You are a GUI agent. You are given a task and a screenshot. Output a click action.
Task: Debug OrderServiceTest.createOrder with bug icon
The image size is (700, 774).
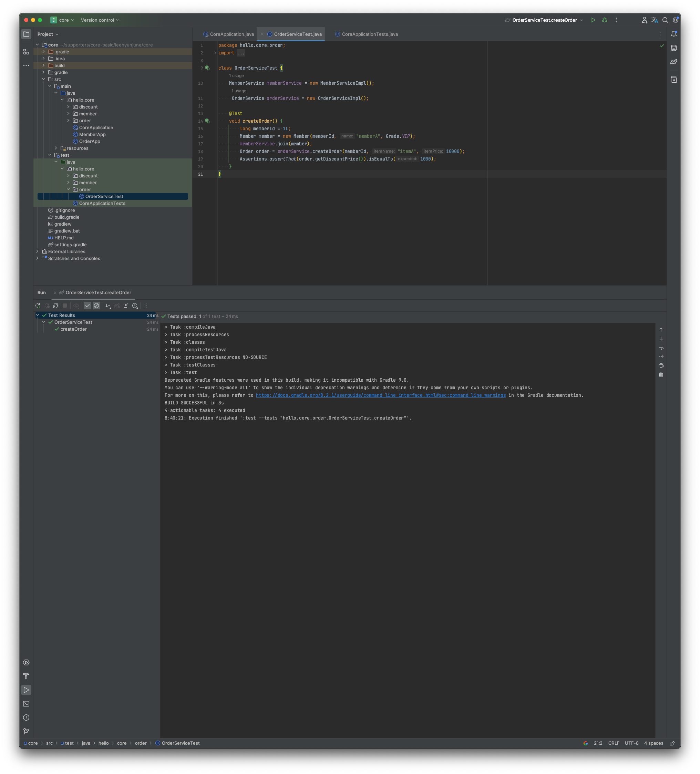coord(605,20)
